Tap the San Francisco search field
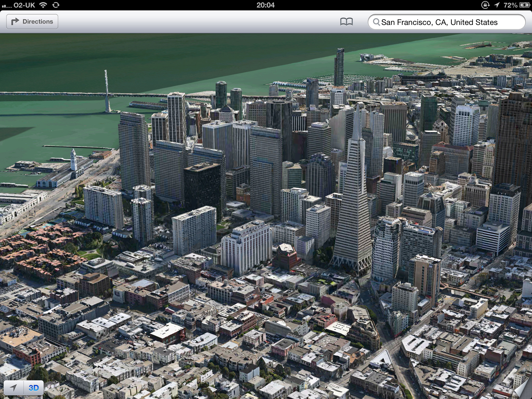Viewport: 532px width, 399px height. tap(447, 22)
